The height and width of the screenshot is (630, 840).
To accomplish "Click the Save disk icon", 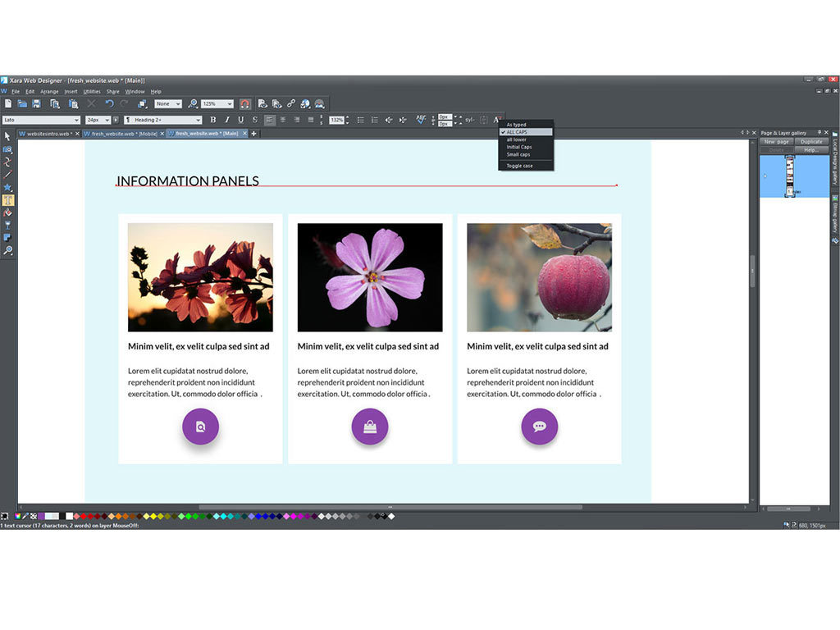I will [x=36, y=104].
